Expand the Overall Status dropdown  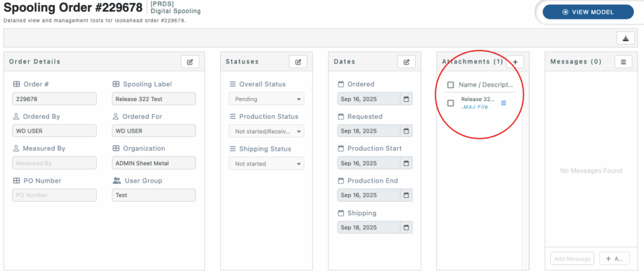tap(266, 99)
